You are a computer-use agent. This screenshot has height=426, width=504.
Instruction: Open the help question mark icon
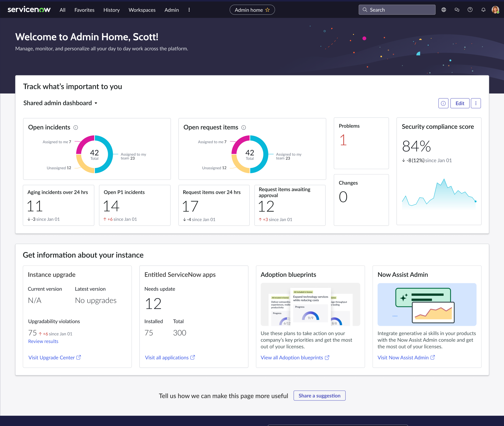(470, 10)
